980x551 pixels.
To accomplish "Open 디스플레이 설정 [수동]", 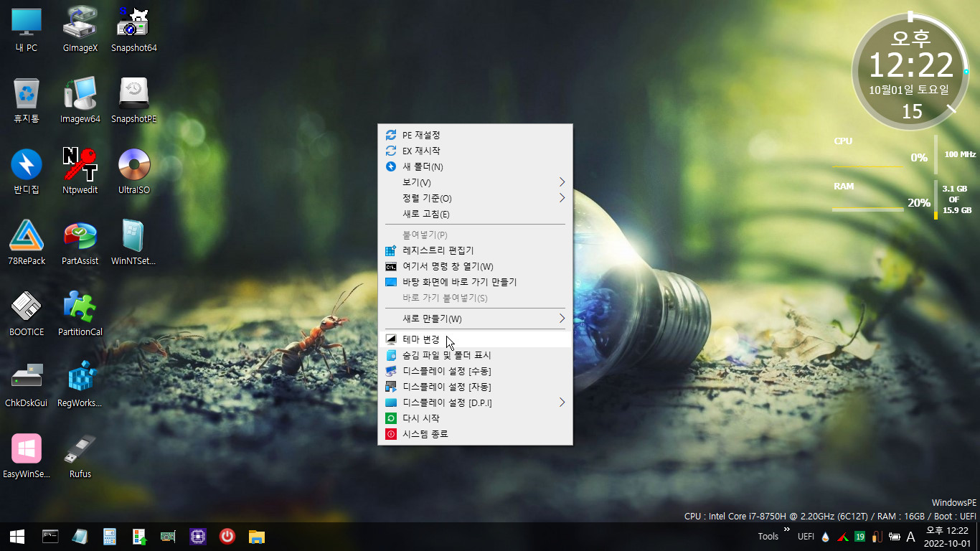I will click(475, 371).
